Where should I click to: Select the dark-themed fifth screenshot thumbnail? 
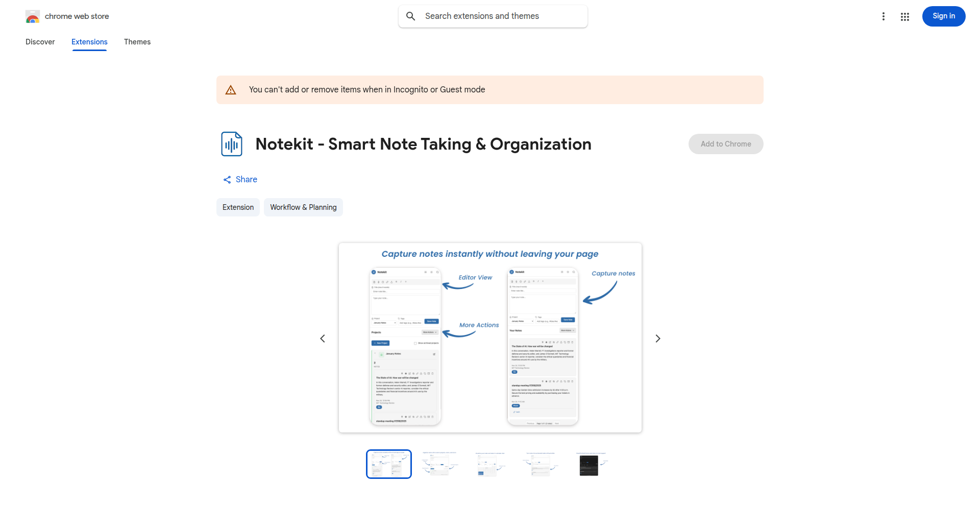pyautogui.click(x=590, y=464)
